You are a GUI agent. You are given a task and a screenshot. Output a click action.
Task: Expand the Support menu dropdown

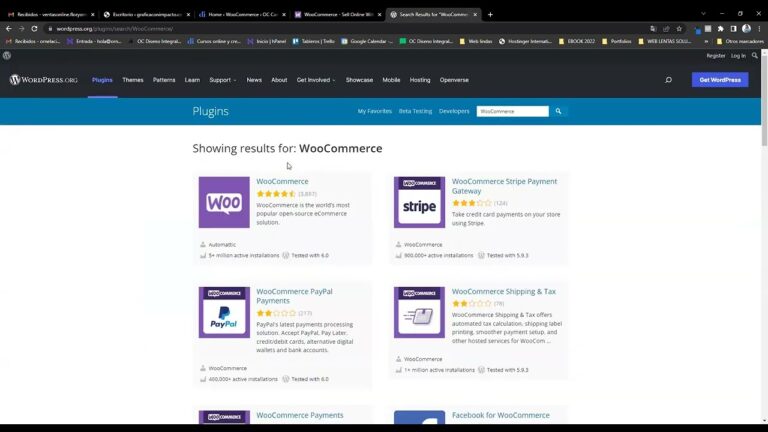223,80
